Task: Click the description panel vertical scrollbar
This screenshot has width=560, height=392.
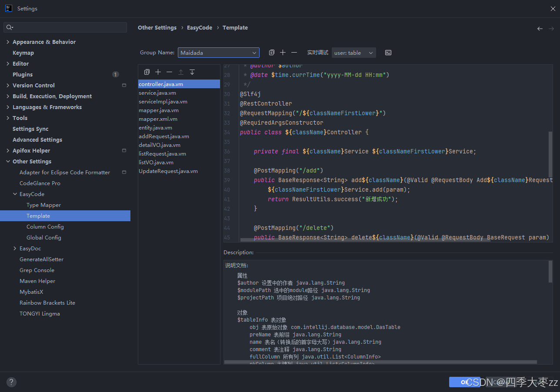Action: [x=550, y=272]
